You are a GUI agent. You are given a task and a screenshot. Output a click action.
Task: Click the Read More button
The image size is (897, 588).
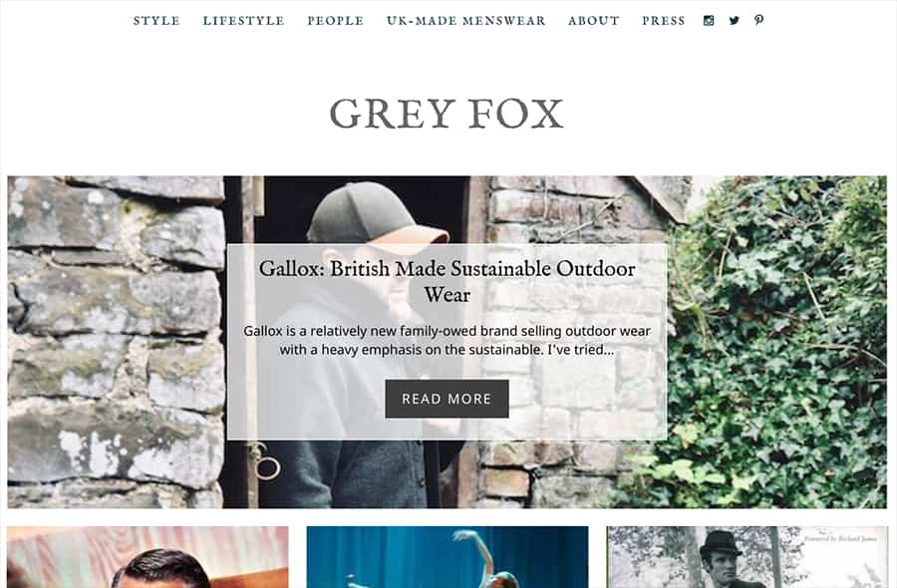(447, 399)
